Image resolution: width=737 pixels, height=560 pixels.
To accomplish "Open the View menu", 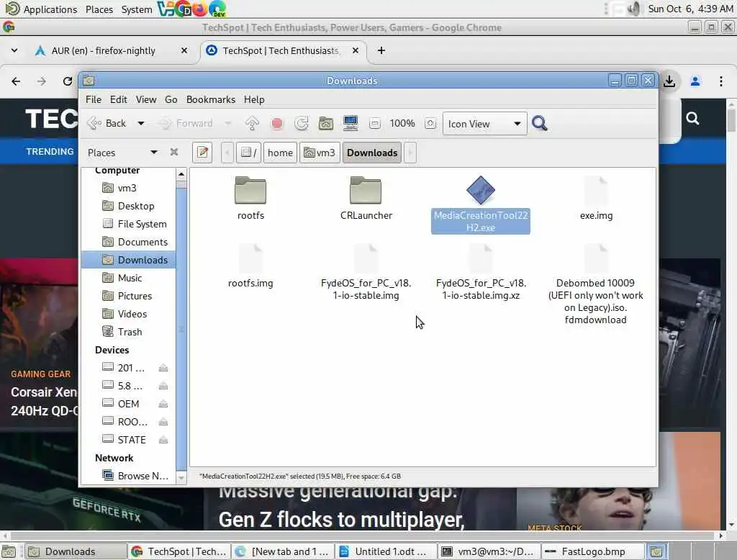I will coord(146,99).
